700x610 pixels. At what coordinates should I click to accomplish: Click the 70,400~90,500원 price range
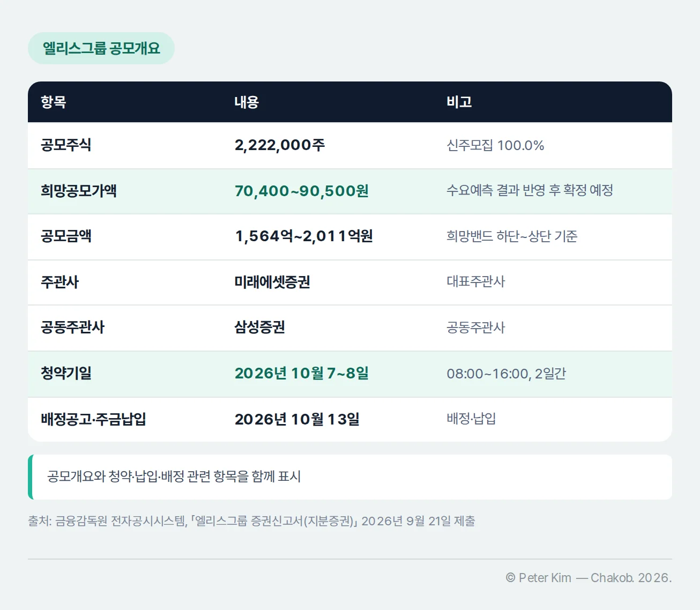point(302,191)
